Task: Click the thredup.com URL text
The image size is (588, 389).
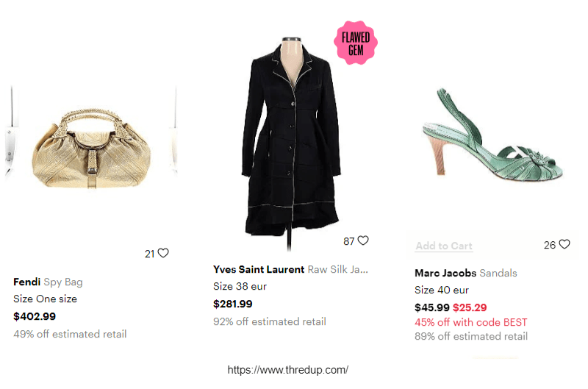Action: click(x=288, y=370)
